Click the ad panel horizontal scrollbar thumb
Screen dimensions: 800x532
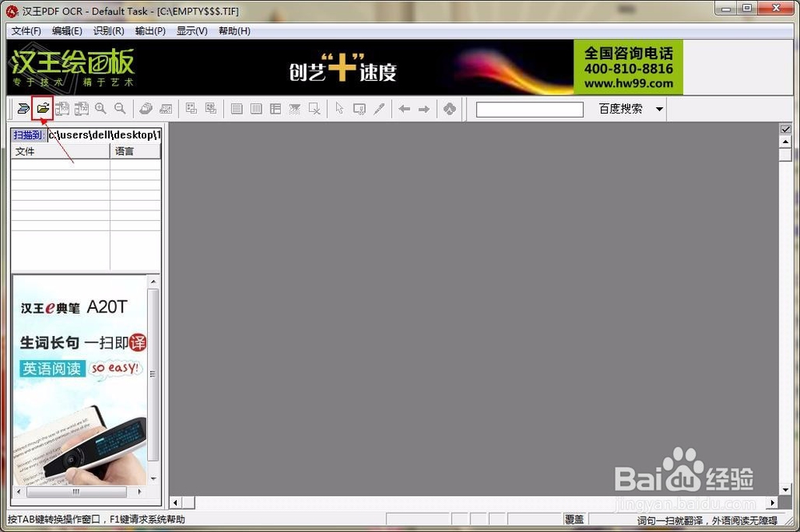pos(77,492)
